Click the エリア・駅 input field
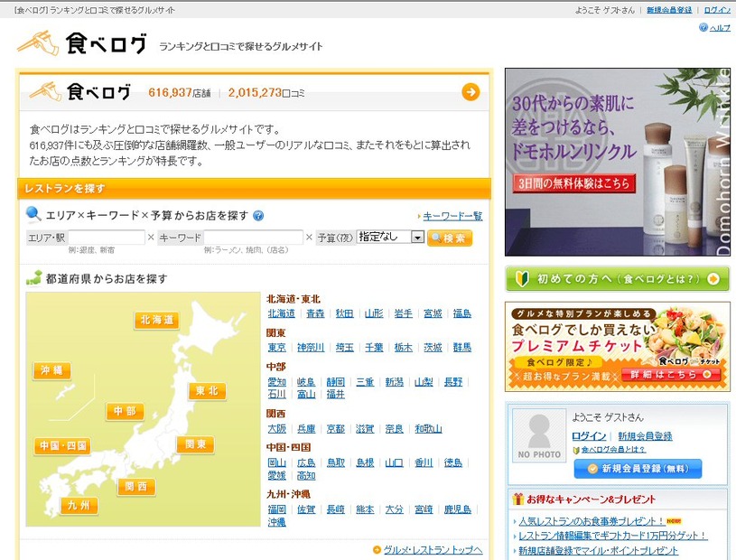This screenshot has height=560, width=736. pyautogui.click(x=107, y=237)
